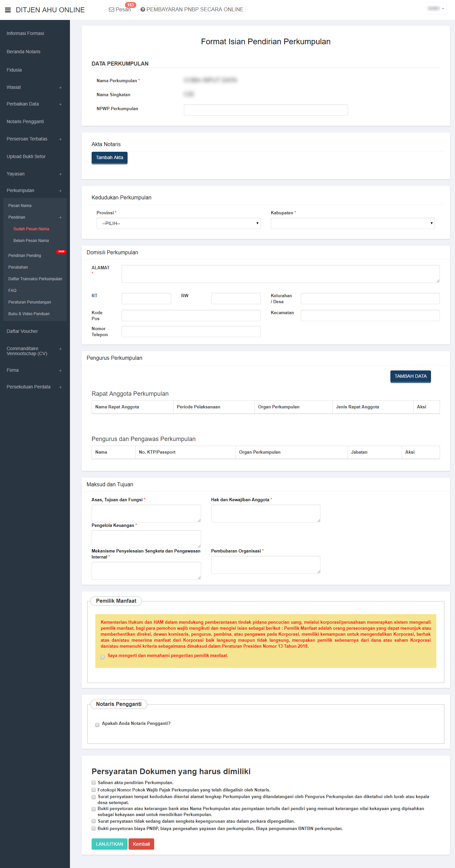Expand the Wasiat plus icon
Image resolution: width=455 pixels, height=868 pixels.
[60, 88]
